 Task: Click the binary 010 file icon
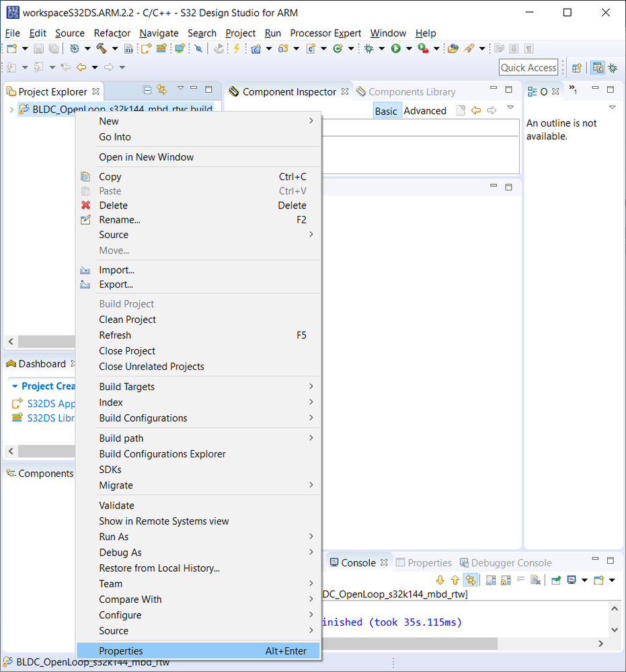pyautogui.click(x=128, y=49)
